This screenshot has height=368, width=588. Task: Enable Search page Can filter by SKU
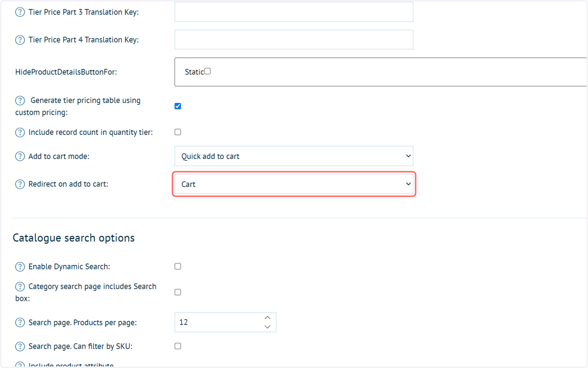[x=178, y=346]
